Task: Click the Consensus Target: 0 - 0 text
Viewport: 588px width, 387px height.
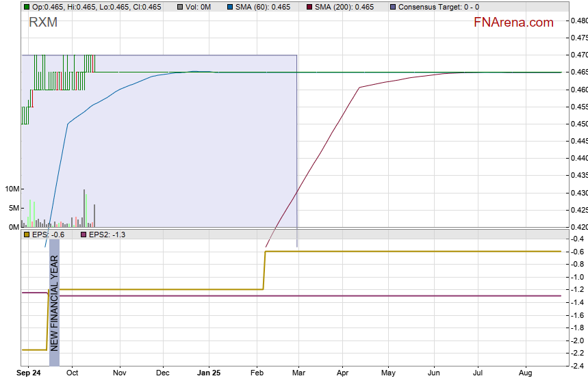Action: pyautogui.click(x=439, y=7)
